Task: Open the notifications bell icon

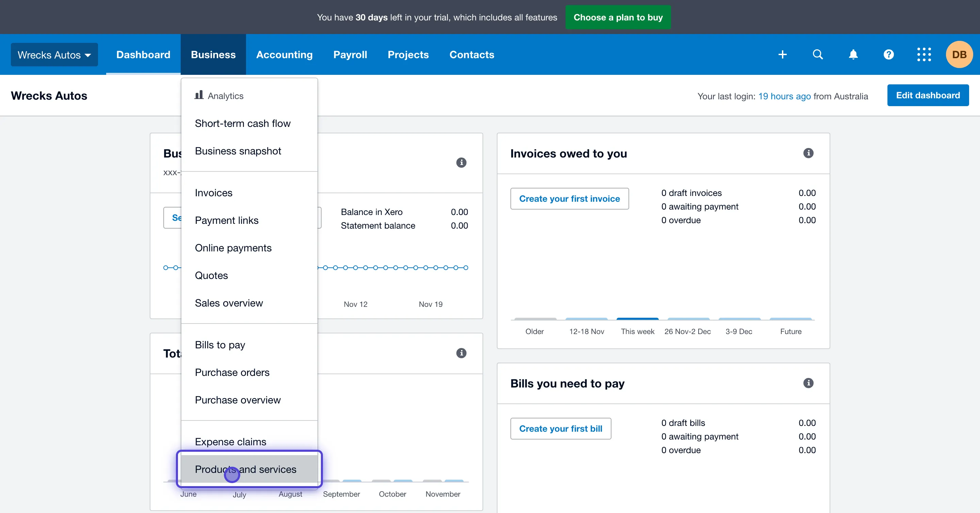Action: [853, 54]
